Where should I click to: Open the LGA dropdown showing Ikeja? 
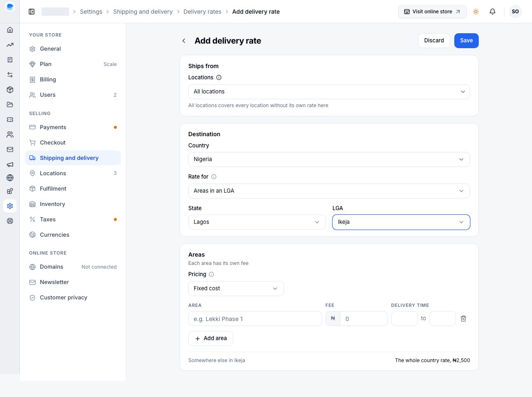click(401, 222)
